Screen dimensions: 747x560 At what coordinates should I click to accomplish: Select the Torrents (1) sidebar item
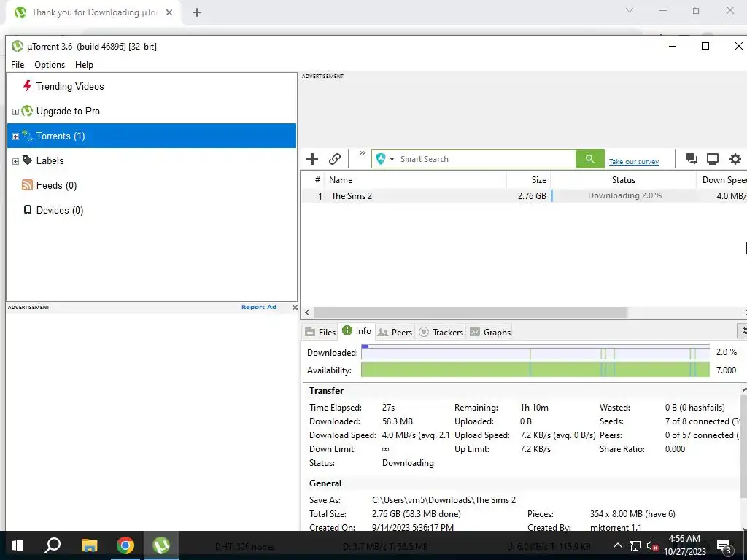pyautogui.click(x=152, y=136)
